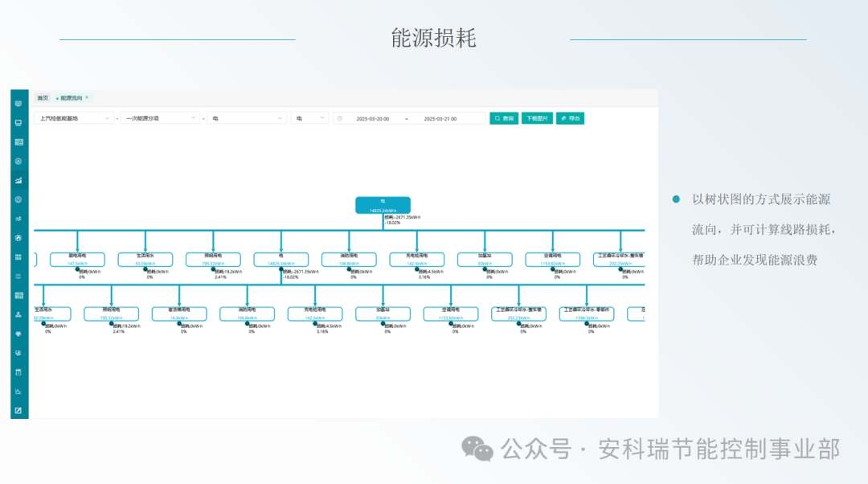Select the dashboard icon in the sidebar
868x484 pixels.
[x=18, y=104]
